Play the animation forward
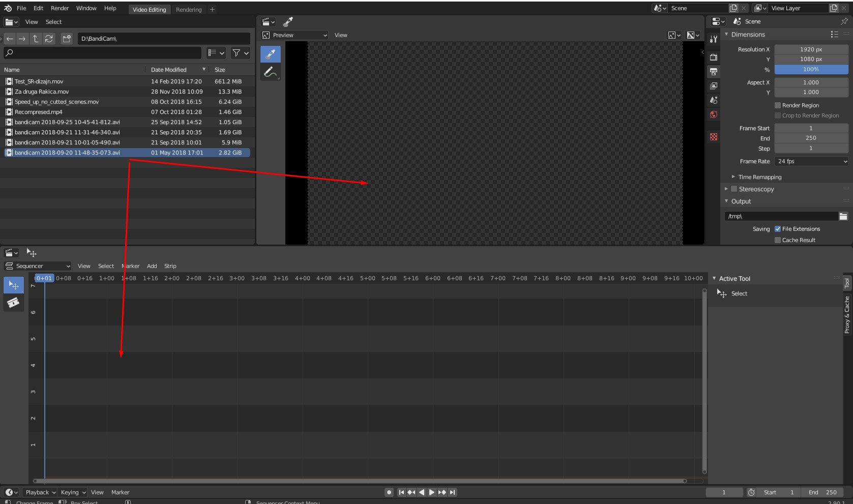 coord(432,492)
